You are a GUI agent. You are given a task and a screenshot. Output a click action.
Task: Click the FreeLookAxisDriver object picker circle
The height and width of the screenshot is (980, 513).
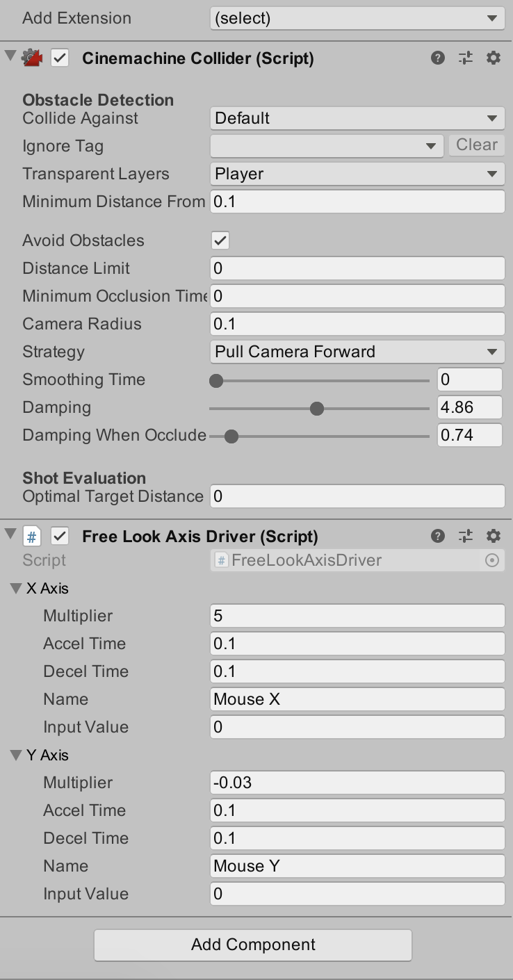pyautogui.click(x=492, y=560)
